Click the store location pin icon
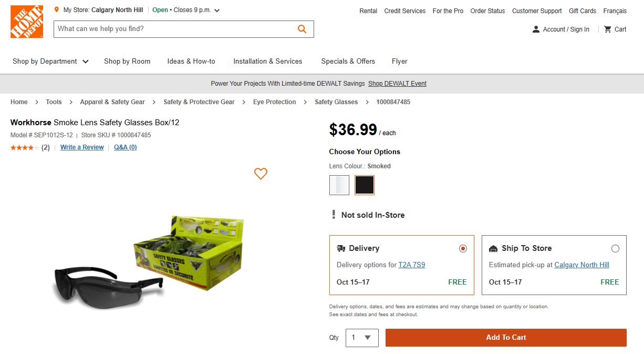 click(x=56, y=9)
